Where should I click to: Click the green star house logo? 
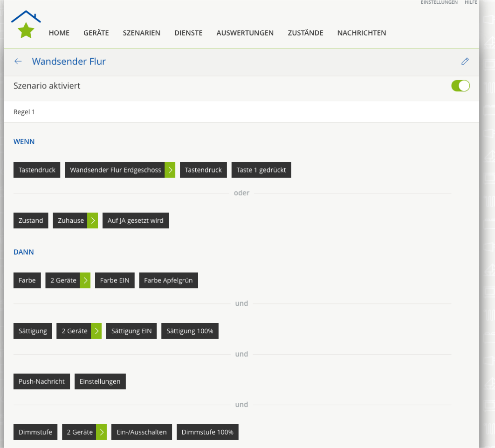[x=26, y=25]
